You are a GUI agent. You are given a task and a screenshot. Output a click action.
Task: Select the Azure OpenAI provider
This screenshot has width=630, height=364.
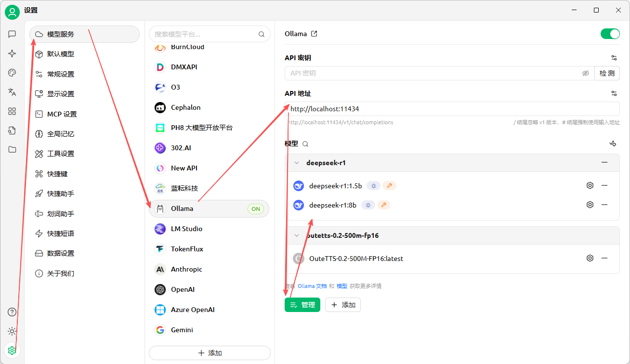(210, 310)
